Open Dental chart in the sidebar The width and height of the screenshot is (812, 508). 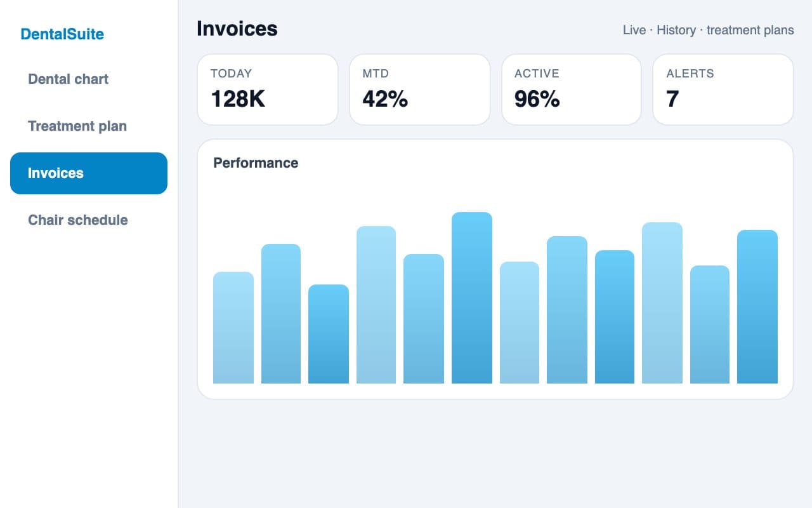(89, 79)
